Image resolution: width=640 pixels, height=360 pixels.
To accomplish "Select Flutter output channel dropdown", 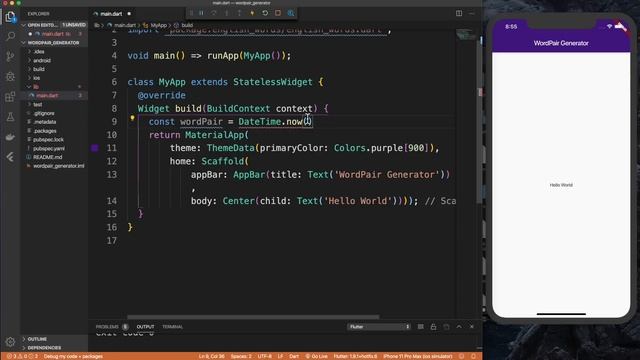I will point(379,327).
